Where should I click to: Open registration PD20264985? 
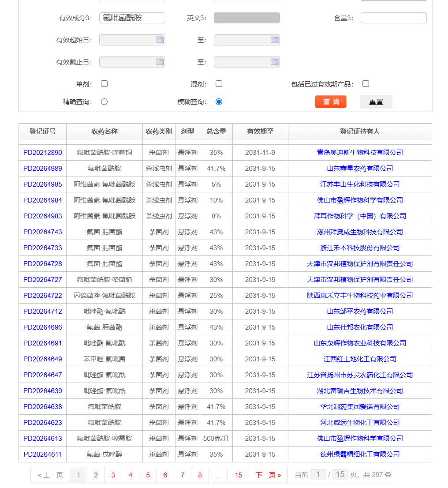click(43, 184)
